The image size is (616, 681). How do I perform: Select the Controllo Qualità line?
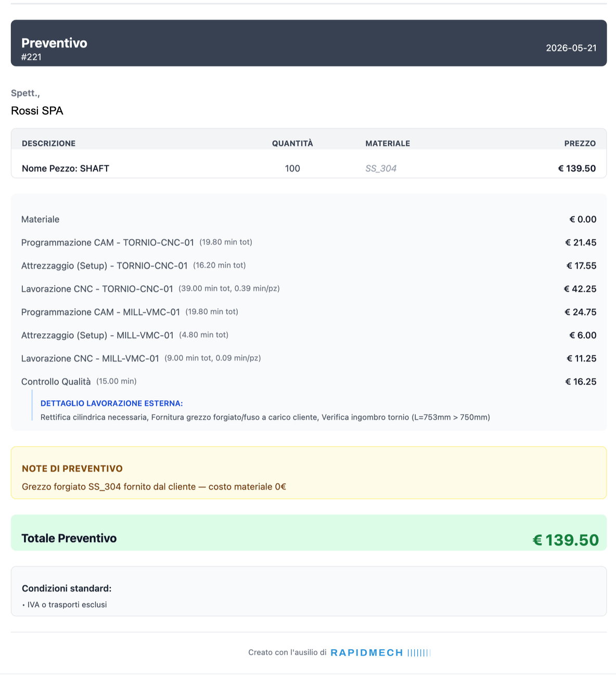(x=56, y=382)
